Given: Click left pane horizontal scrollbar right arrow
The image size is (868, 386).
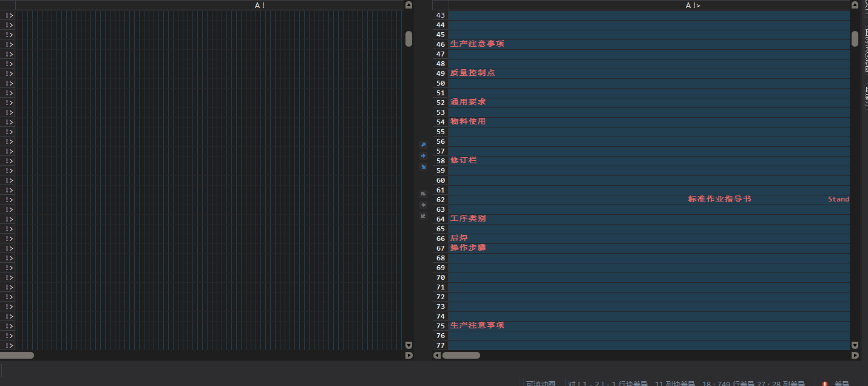Looking at the screenshot, I should (x=409, y=356).
